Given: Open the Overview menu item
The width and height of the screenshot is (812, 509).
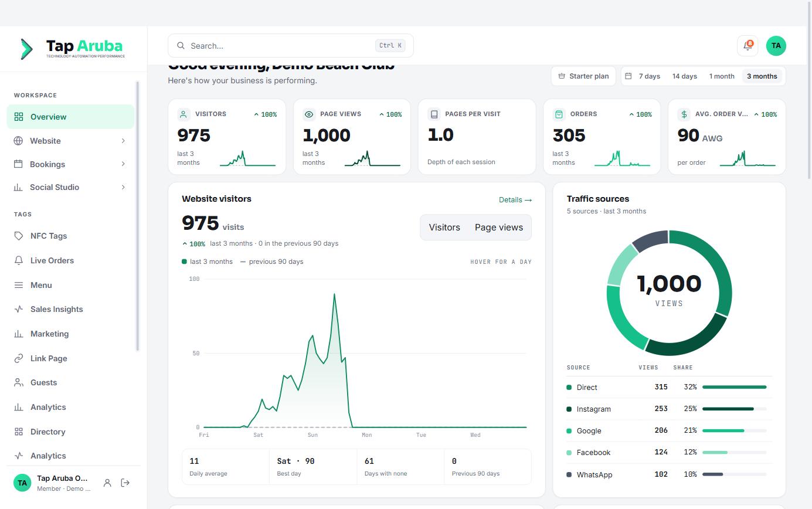Looking at the screenshot, I should [x=70, y=117].
